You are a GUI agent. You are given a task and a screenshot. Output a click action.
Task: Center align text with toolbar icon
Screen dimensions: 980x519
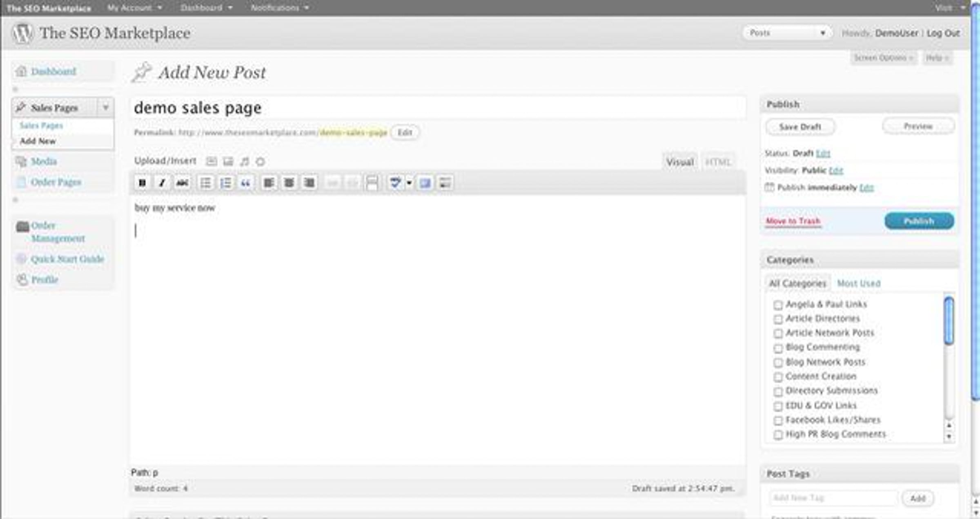click(289, 183)
